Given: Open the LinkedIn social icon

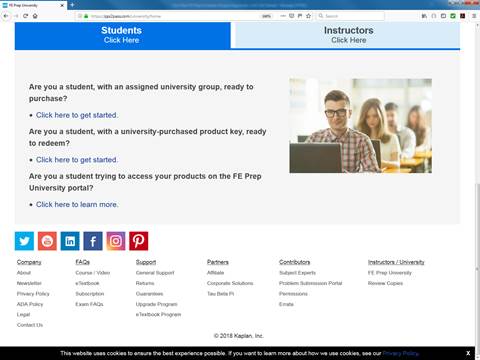Looking at the screenshot, I should pos(70,241).
